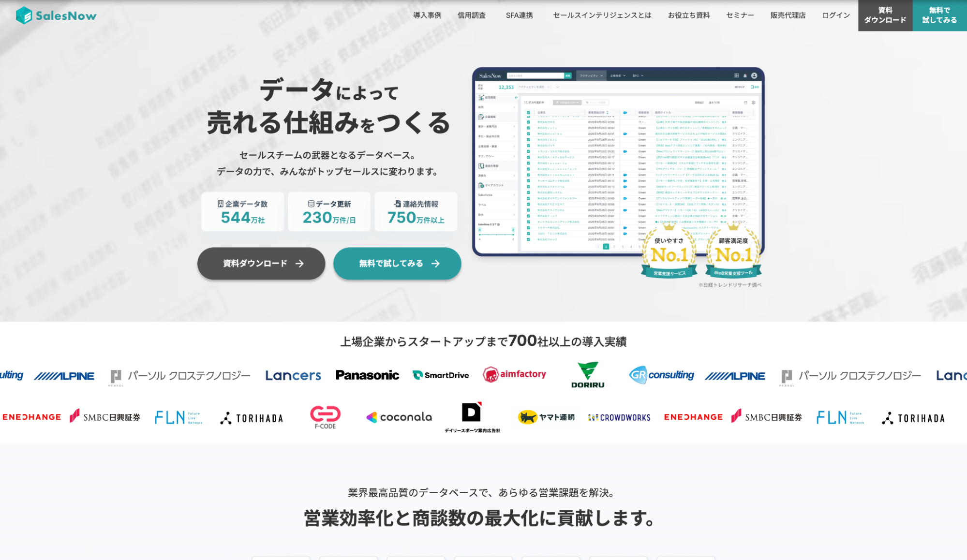Click the F-CODE logo

click(x=325, y=417)
